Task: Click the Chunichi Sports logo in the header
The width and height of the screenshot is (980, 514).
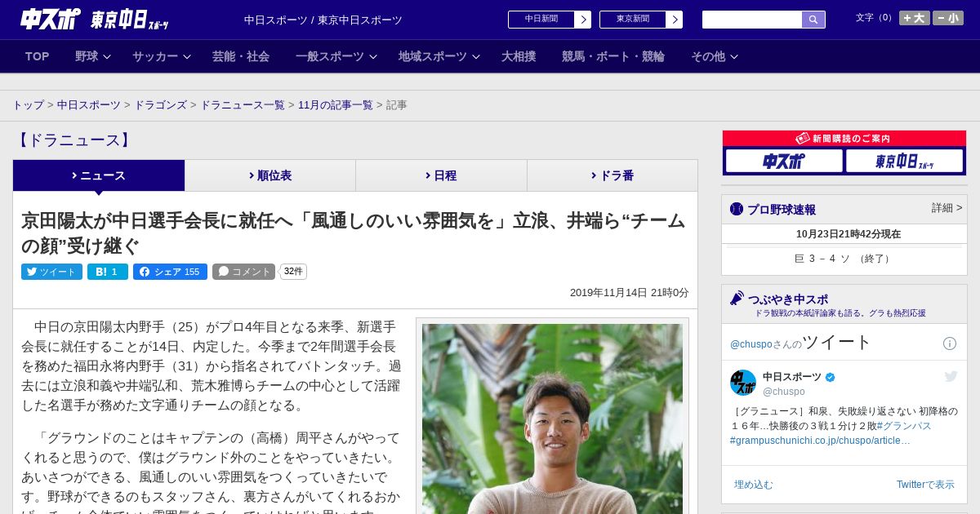Action: point(51,19)
